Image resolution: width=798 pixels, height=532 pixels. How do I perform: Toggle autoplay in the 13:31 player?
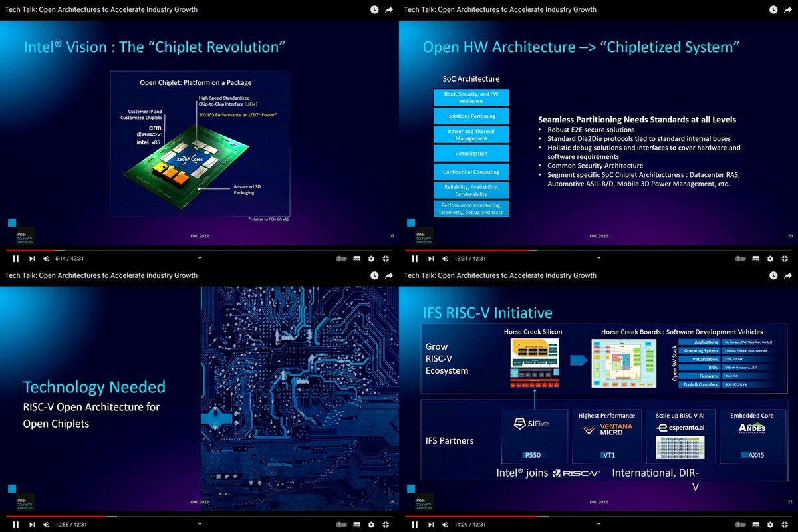coord(741,259)
